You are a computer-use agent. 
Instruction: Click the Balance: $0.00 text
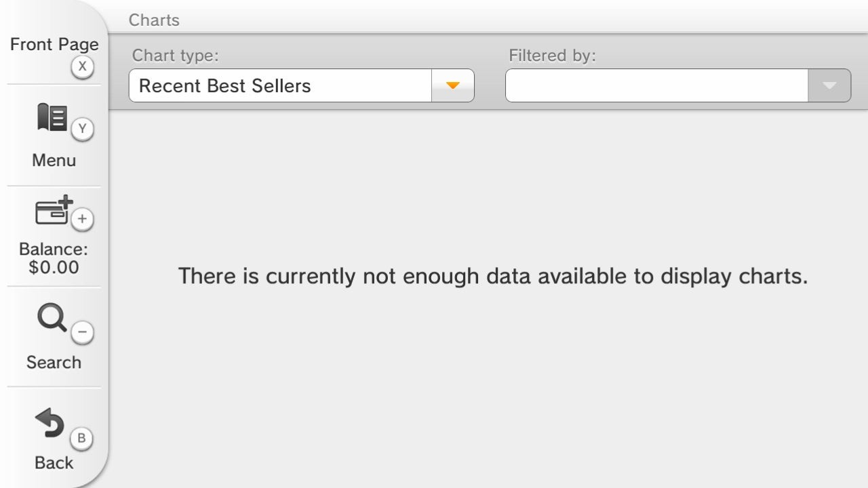click(54, 258)
